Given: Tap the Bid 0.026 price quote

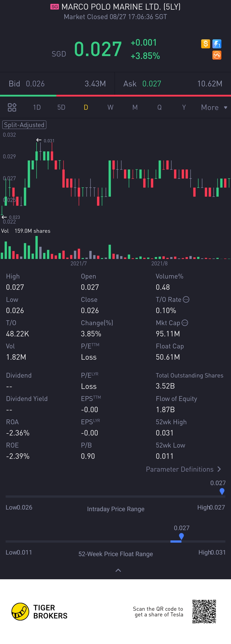Looking at the screenshot, I should pos(35,84).
